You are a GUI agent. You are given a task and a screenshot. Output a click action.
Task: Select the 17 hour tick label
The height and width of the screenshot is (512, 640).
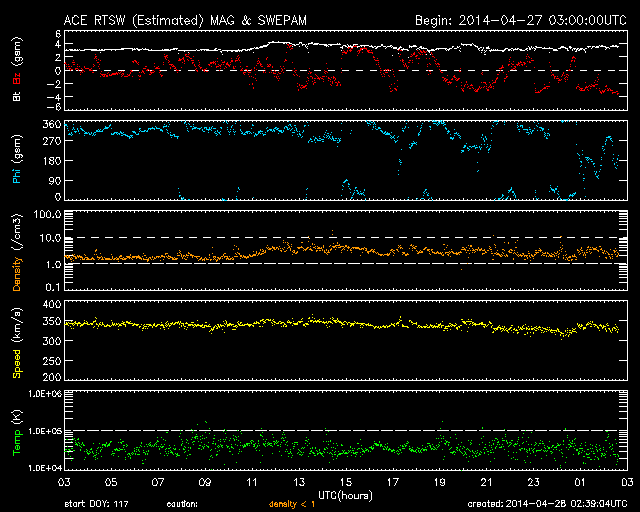(x=392, y=482)
